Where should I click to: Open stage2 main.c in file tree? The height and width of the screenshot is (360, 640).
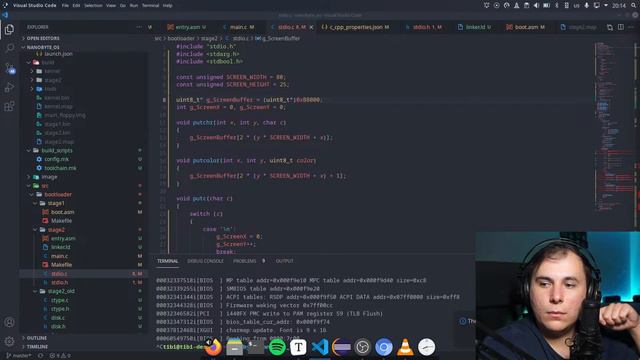coord(60,256)
